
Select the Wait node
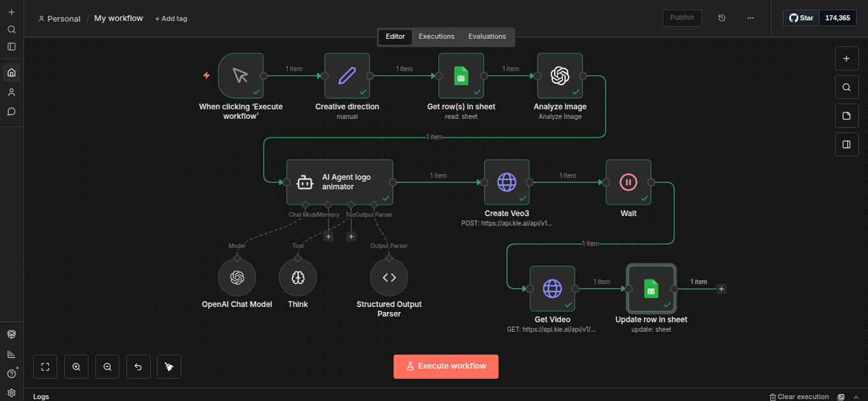[628, 182]
